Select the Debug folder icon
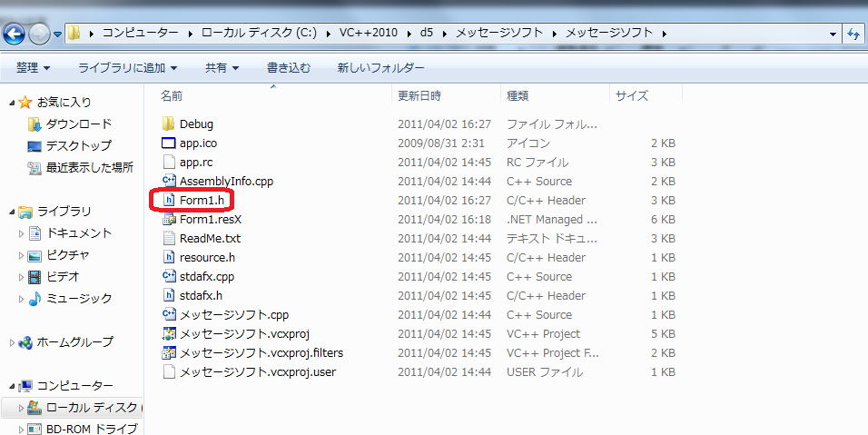The height and width of the screenshot is (435, 868). pos(169,124)
